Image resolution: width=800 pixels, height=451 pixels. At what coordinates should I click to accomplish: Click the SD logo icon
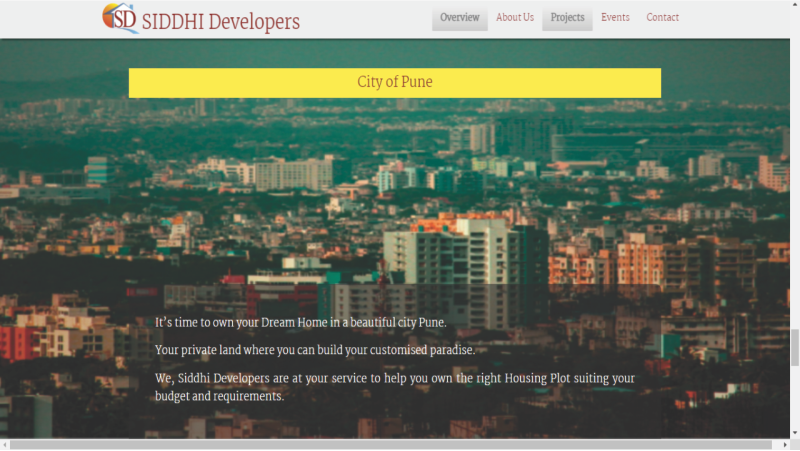pyautogui.click(x=120, y=18)
